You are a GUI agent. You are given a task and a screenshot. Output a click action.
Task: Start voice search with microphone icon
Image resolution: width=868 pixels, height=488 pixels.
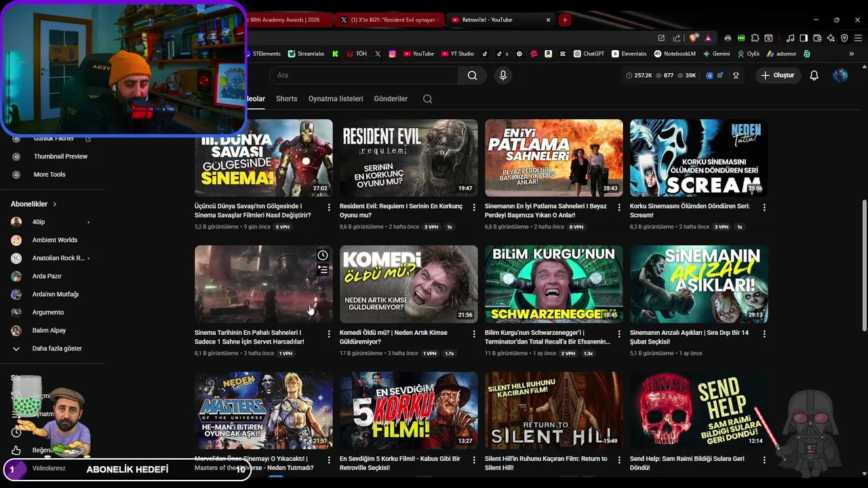click(502, 75)
